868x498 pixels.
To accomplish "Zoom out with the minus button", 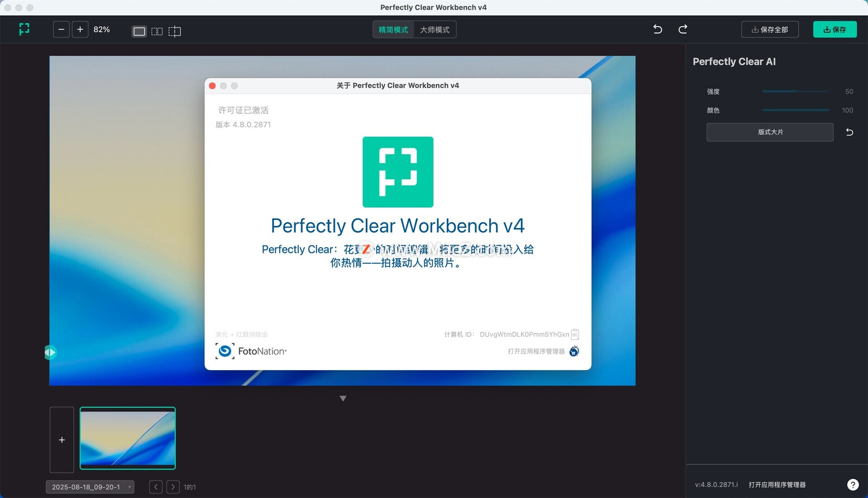I will tap(61, 29).
